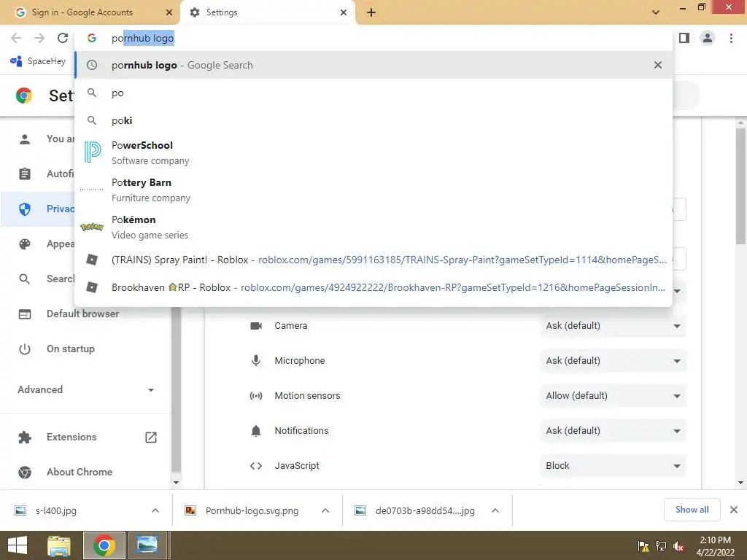Open the Appearance palette icon
This screenshot has height=560, width=747.
25,244
